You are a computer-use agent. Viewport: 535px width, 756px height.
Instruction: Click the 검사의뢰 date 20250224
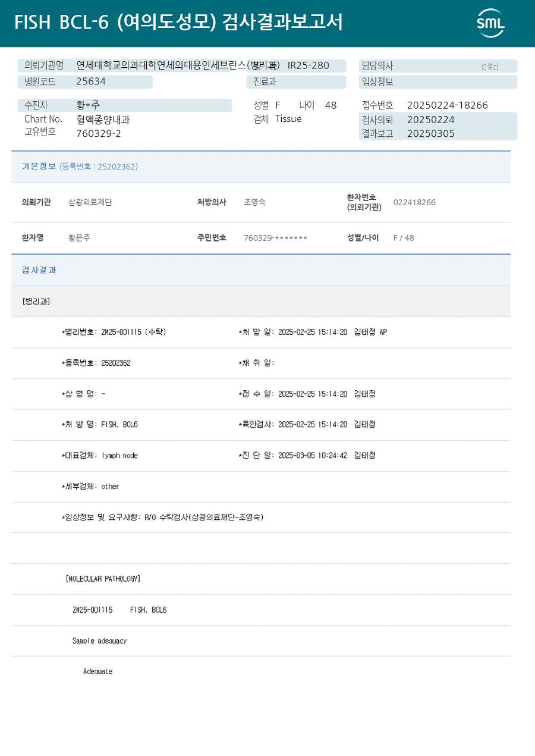pos(430,120)
